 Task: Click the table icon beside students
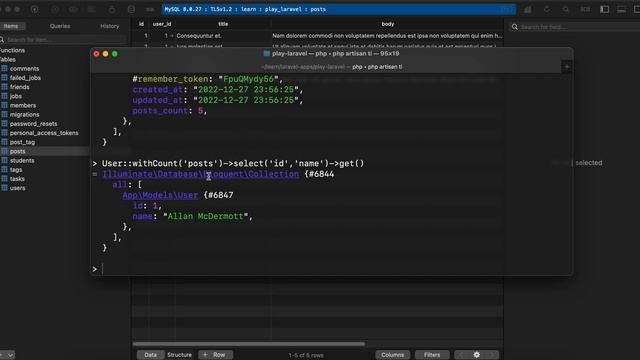(x=4, y=160)
